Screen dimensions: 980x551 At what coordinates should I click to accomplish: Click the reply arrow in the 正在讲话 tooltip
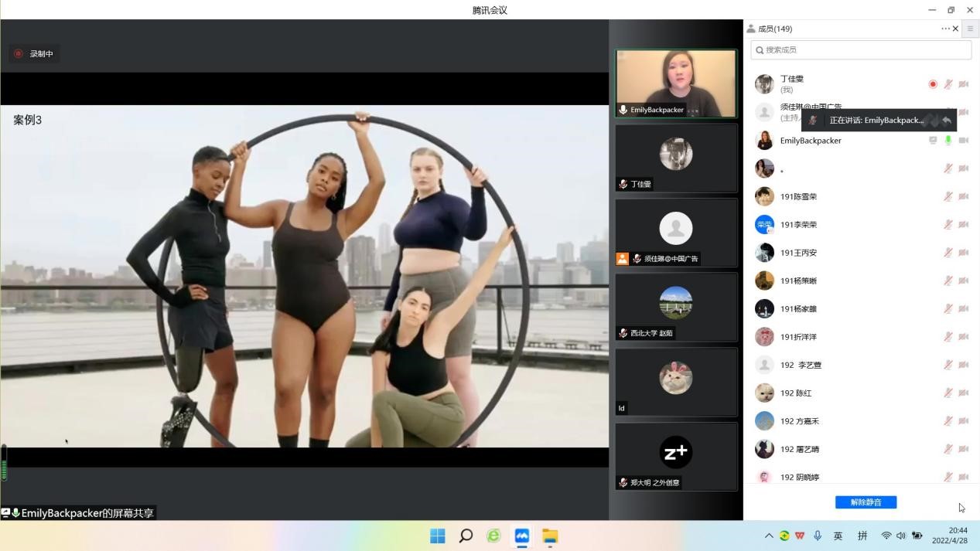947,121
